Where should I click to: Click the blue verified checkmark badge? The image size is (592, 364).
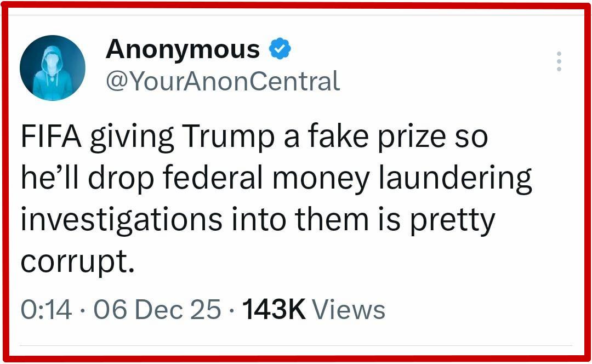point(280,50)
